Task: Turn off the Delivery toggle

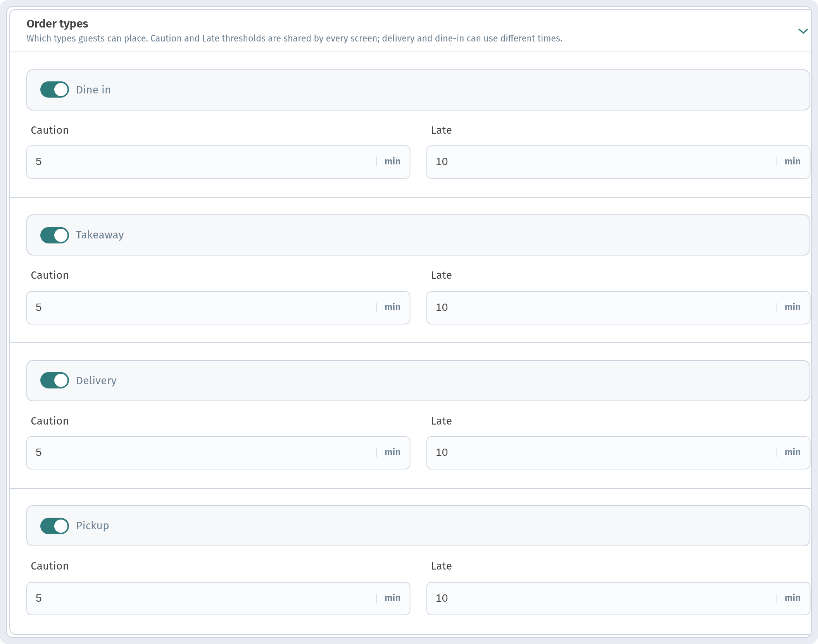Action: pos(55,380)
